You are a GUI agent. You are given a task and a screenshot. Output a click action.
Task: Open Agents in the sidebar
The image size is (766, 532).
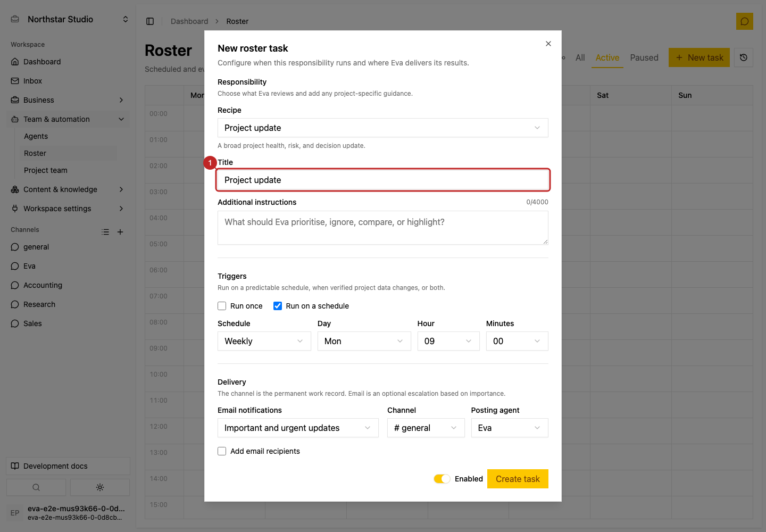pyautogui.click(x=36, y=136)
